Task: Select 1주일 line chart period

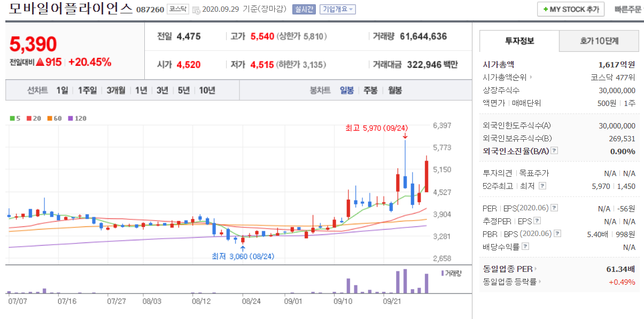Action: [87, 90]
